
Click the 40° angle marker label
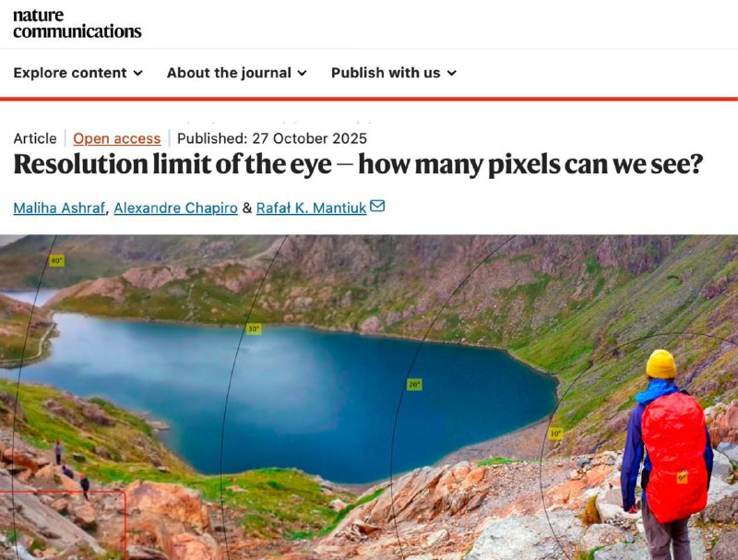56,261
